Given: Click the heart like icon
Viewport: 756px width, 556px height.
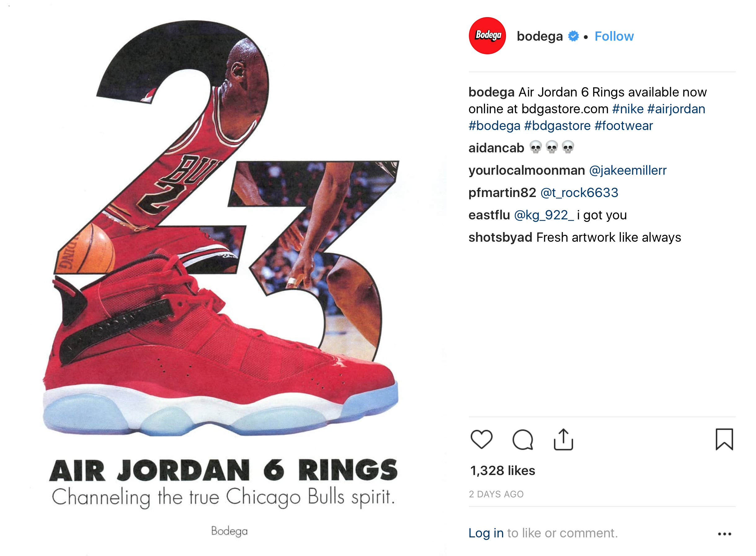Looking at the screenshot, I should [x=481, y=439].
